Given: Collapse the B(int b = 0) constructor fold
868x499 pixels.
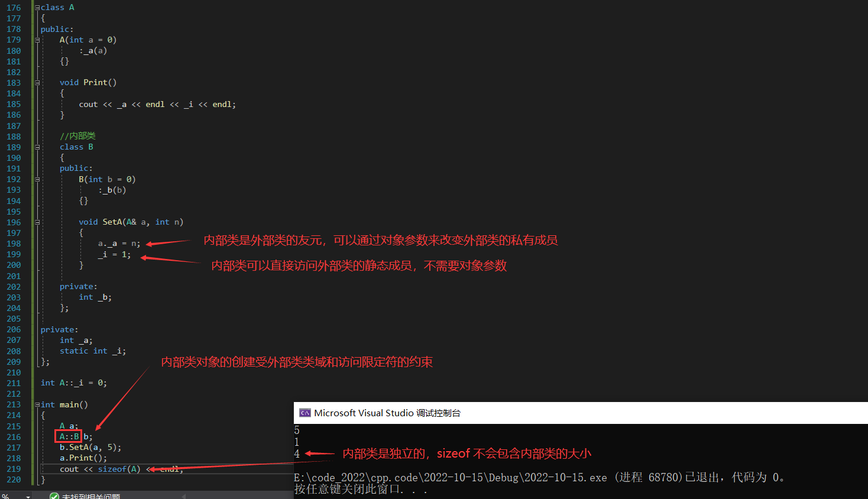Looking at the screenshot, I should 37,179.
